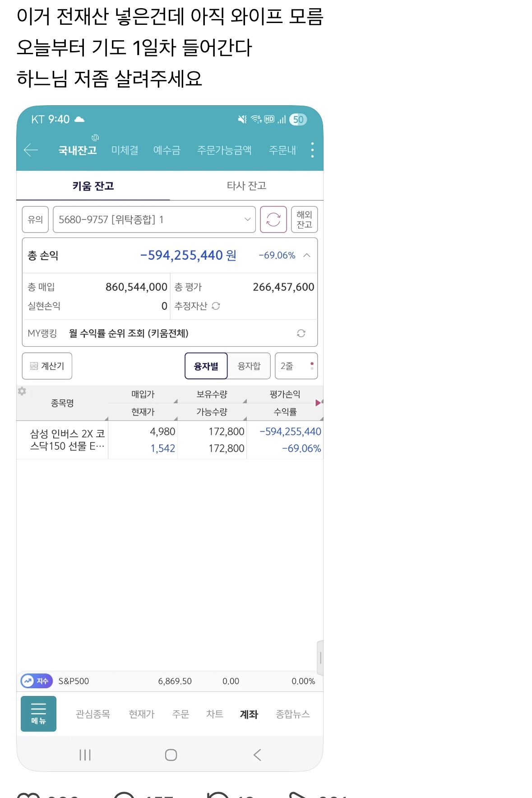Collapse the 총 손익 summary panel
532x798 pixels.
coord(307,256)
